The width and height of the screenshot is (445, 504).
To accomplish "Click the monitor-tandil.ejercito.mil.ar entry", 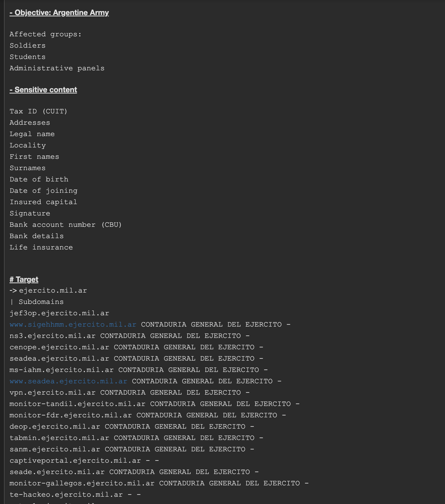I will [77, 404].
